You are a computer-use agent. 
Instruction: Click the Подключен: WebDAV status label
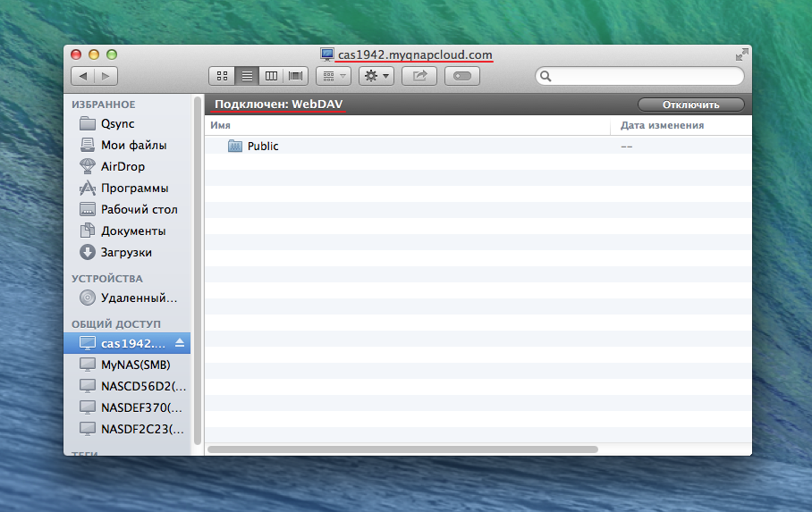(279, 104)
